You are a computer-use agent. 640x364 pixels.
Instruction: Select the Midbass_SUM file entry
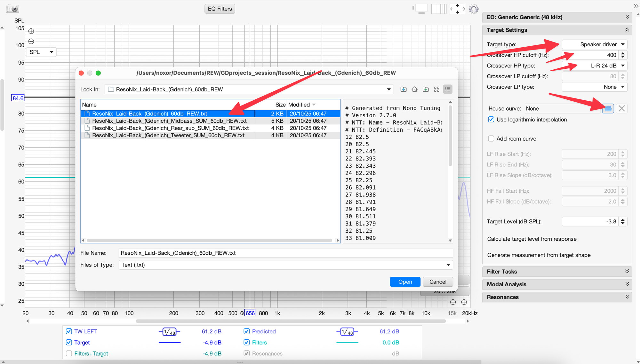tap(169, 121)
